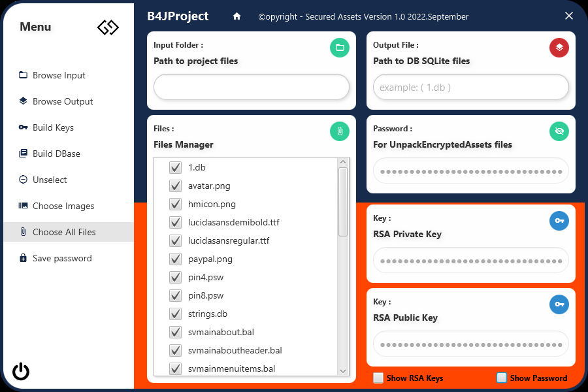
Task: Click Save password in the sidebar
Action: click(62, 258)
